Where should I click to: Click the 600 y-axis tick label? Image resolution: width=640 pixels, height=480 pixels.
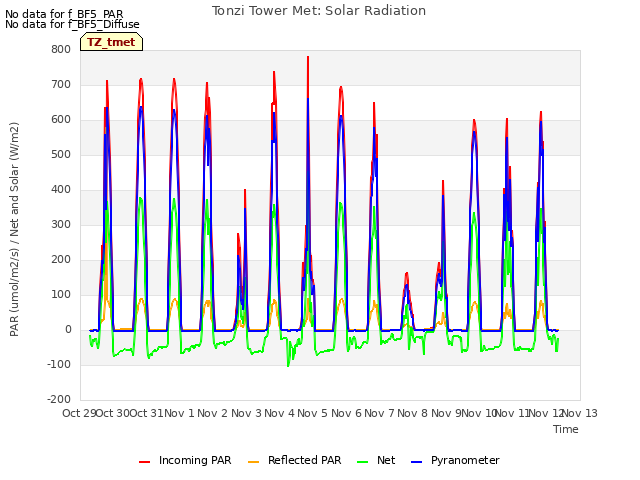point(61,120)
